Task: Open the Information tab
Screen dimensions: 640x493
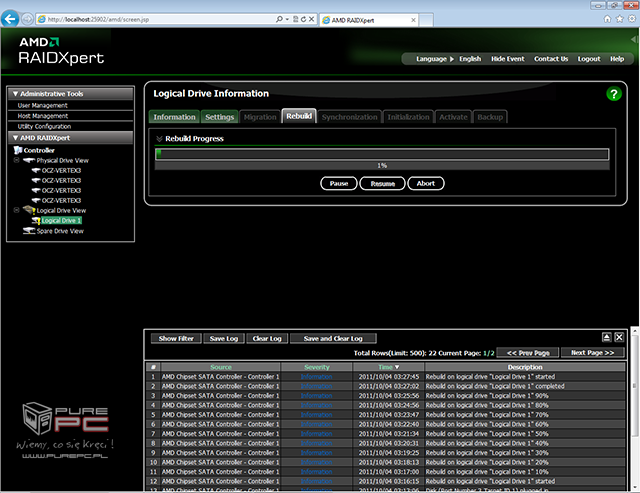Action: [x=174, y=117]
